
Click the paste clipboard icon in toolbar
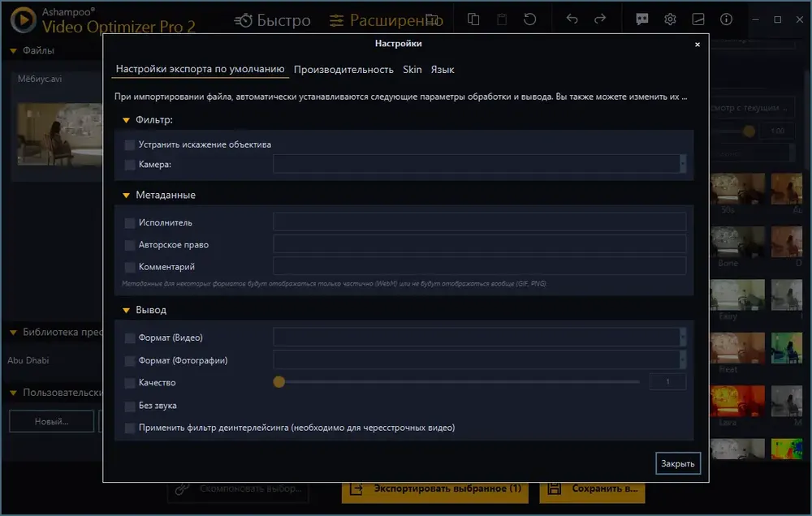click(x=502, y=19)
